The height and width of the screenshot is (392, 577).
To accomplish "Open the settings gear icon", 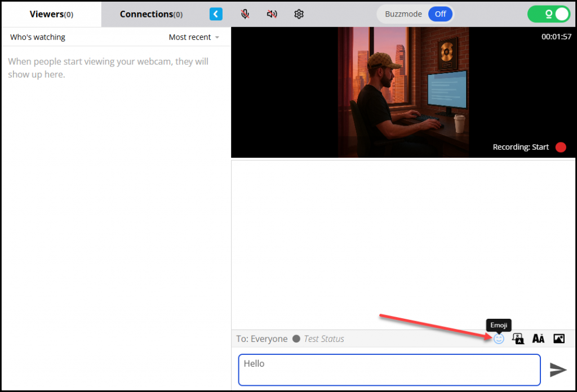I will point(299,14).
